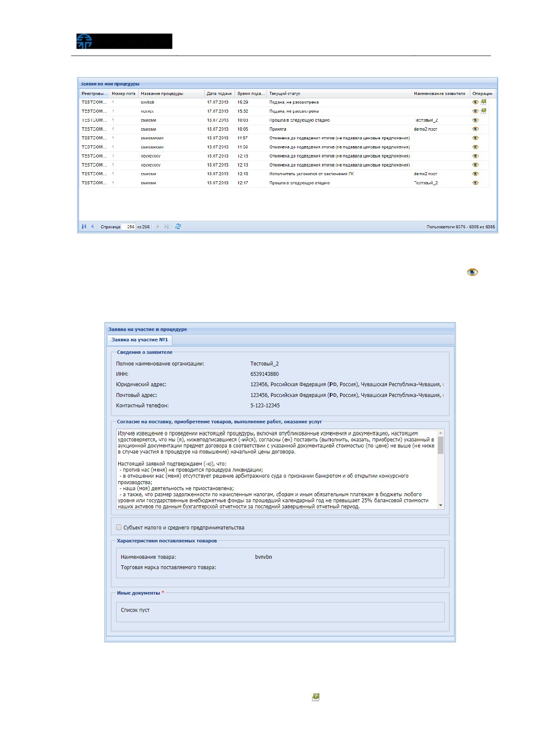Viewport: 535px width, 756px height.
Task: Sort by Наименование заявителя column header
Action: [440, 94]
